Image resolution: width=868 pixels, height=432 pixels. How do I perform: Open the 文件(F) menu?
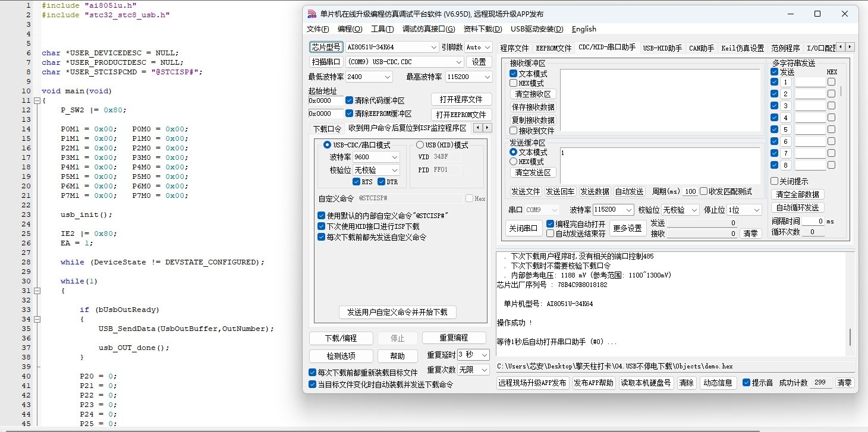tap(318, 29)
